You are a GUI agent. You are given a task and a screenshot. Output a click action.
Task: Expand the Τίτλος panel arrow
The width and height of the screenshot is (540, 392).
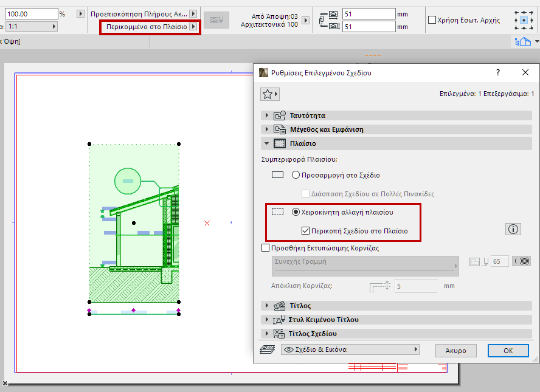[x=267, y=305]
